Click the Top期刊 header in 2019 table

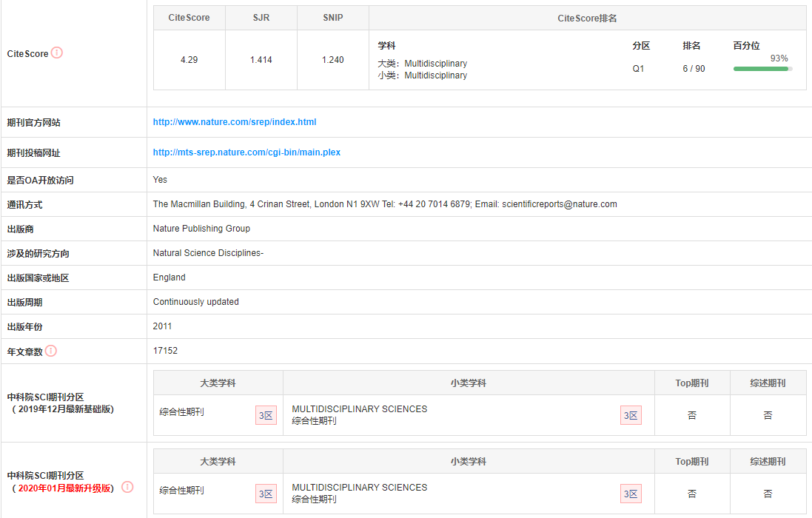(692, 383)
